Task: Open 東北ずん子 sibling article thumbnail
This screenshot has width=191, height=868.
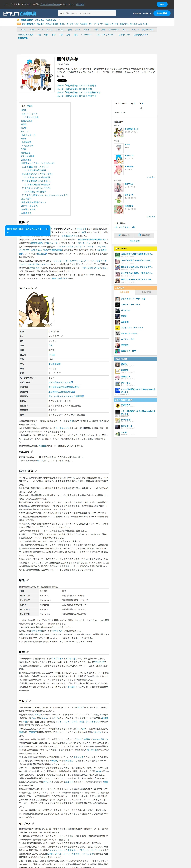Action: (x=119, y=188)
